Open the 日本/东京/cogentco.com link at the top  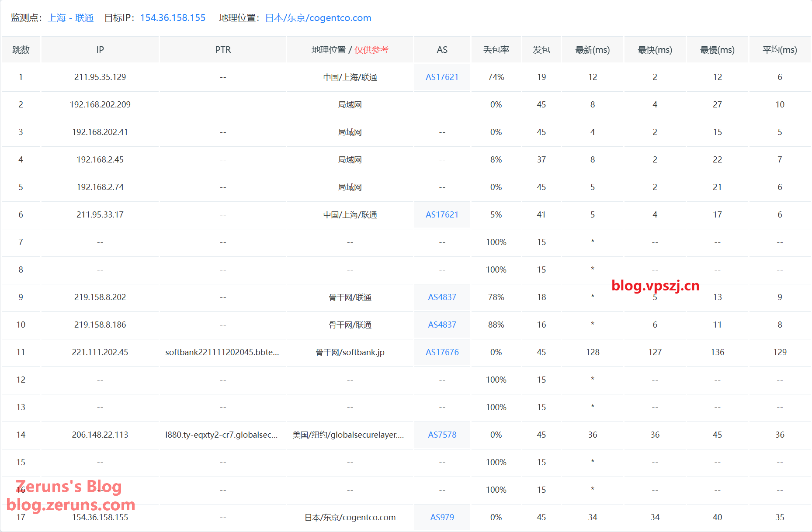click(x=318, y=18)
